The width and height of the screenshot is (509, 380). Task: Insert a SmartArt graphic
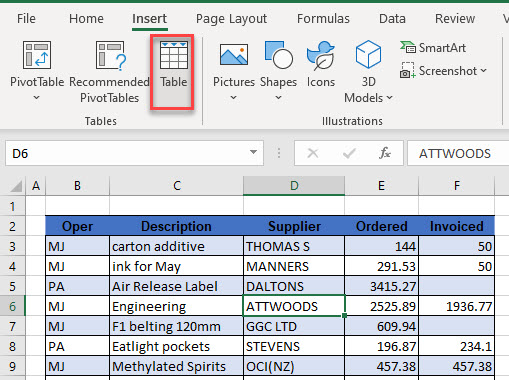pyautogui.click(x=433, y=48)
